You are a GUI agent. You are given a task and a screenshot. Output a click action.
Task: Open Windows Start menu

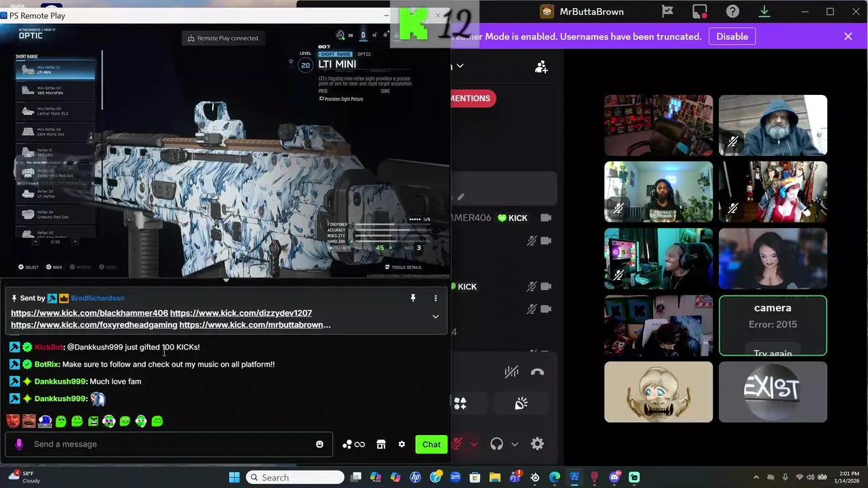pyautogui.click(x=234, y=477)
